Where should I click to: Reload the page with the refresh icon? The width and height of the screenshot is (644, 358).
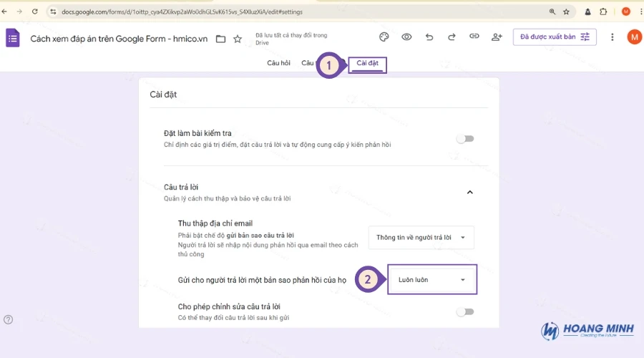pos(35,11)
